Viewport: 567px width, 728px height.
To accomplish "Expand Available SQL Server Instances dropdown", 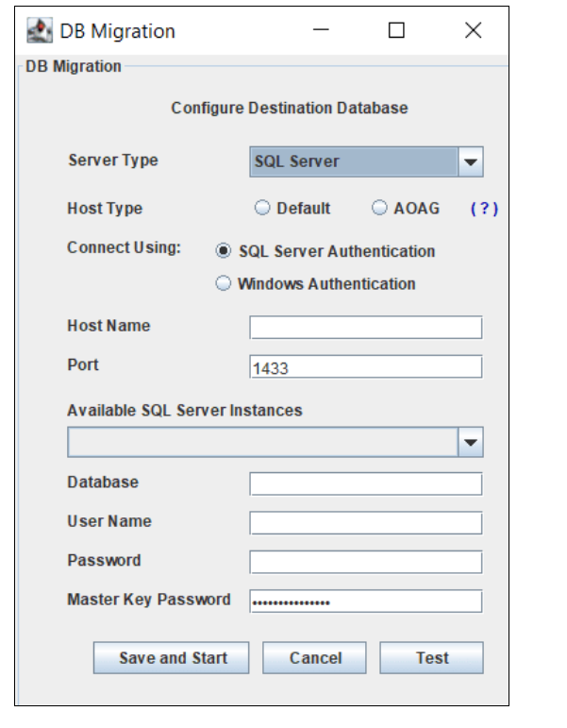I will [x=471, y=442].
